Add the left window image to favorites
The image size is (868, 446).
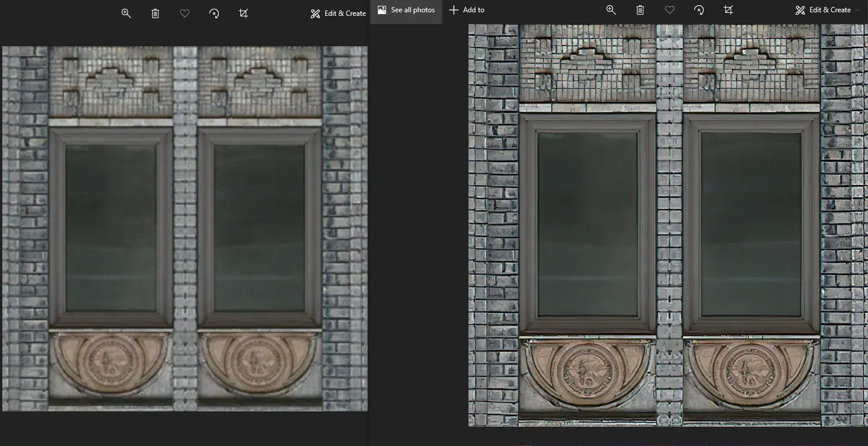click(185, 13)
